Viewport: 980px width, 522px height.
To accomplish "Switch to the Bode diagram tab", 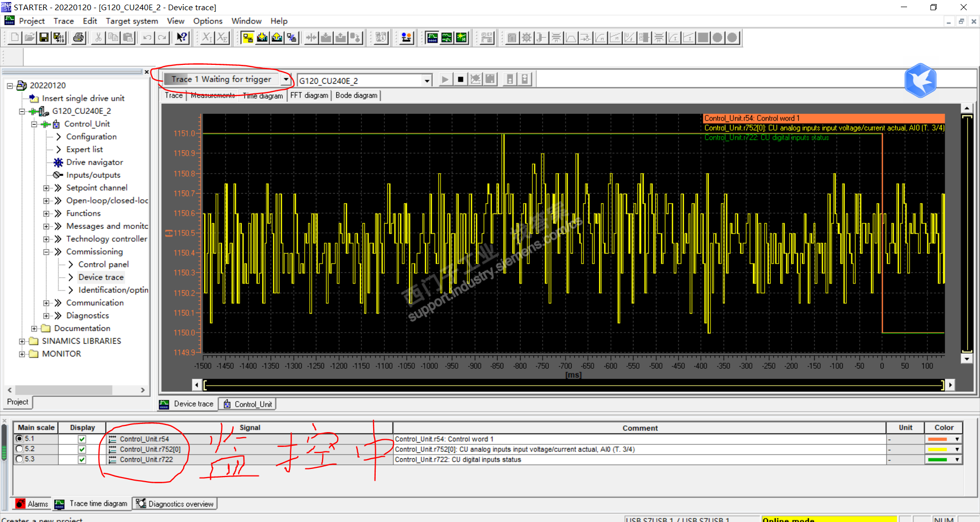I will point(356,96).
